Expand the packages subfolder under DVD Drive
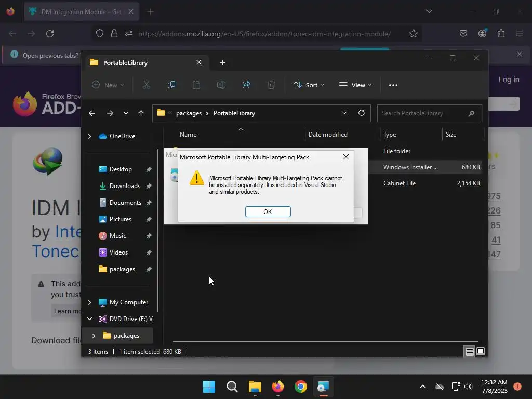532x399 pixels. tap(94, 336)
